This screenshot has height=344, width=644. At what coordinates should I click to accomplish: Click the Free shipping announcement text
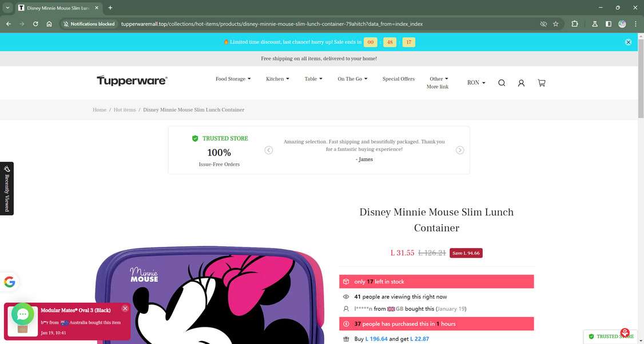pos(319,59)
